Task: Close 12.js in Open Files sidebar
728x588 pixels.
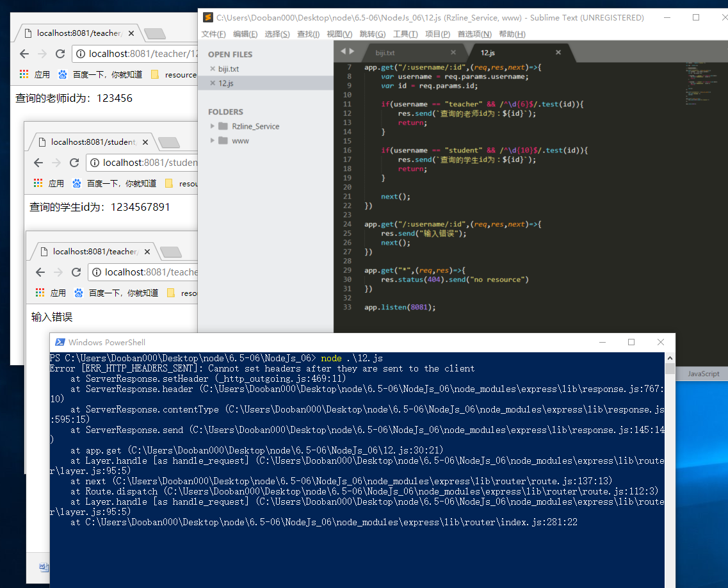Action: coord(213,83)
